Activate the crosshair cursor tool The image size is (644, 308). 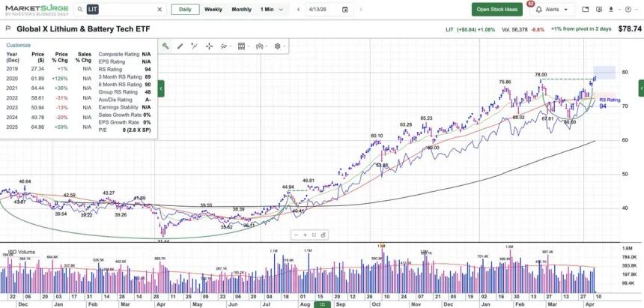coord(209,46)
